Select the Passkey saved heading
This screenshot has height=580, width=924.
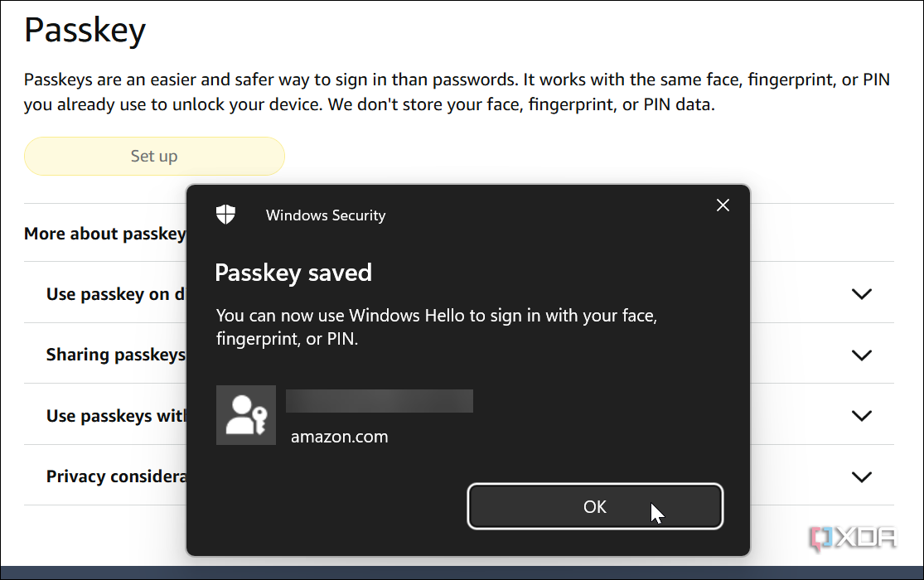(293, 272)
